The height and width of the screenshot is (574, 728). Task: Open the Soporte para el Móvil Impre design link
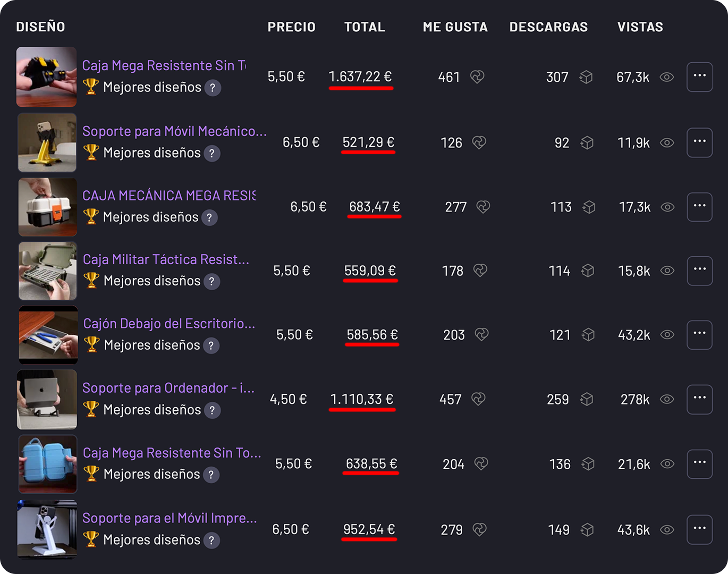(170, 518)
